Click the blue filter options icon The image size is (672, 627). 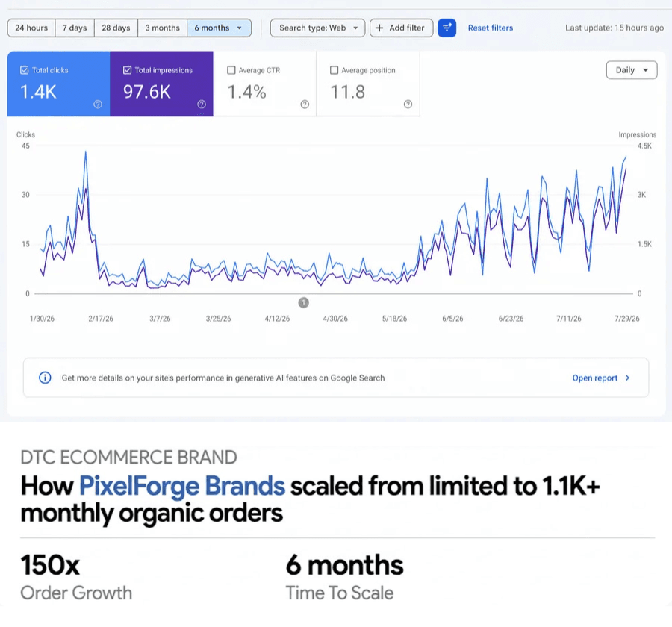coord(447,28)
